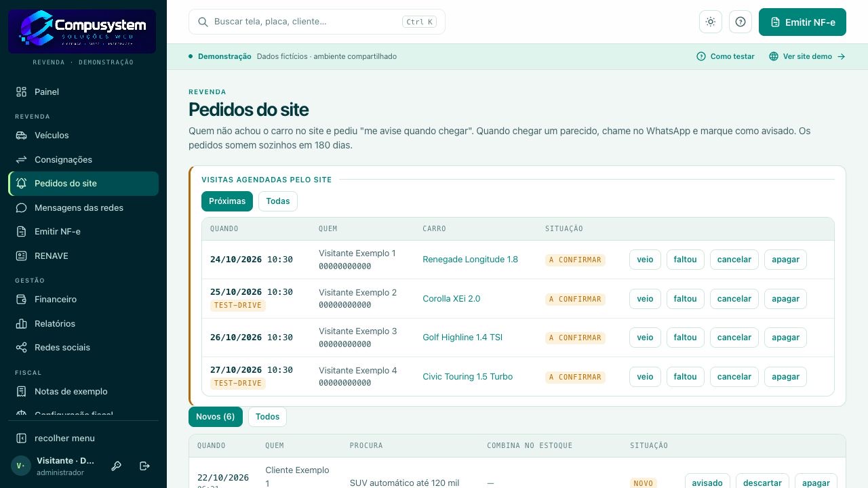Click the Emitir NF-e document icon in sidebar

(21, 231)
